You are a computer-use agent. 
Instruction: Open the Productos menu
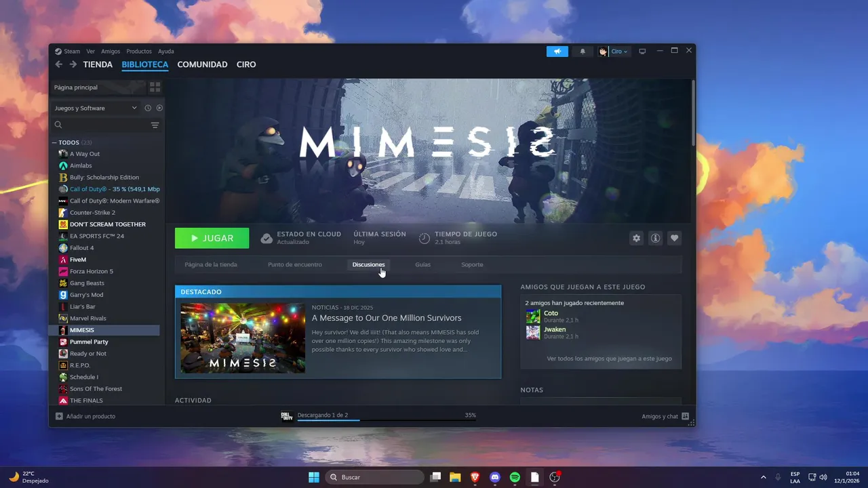click(139, 52)
